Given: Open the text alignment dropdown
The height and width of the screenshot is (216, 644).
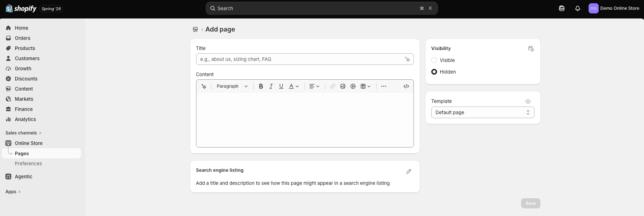Looking at the screenshot, I should pos(314,86).
